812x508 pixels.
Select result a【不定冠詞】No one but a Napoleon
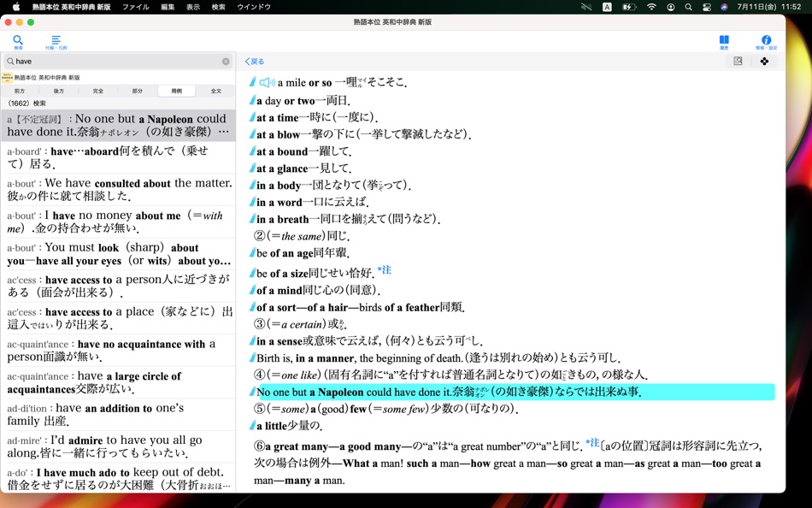pos(118,125)
